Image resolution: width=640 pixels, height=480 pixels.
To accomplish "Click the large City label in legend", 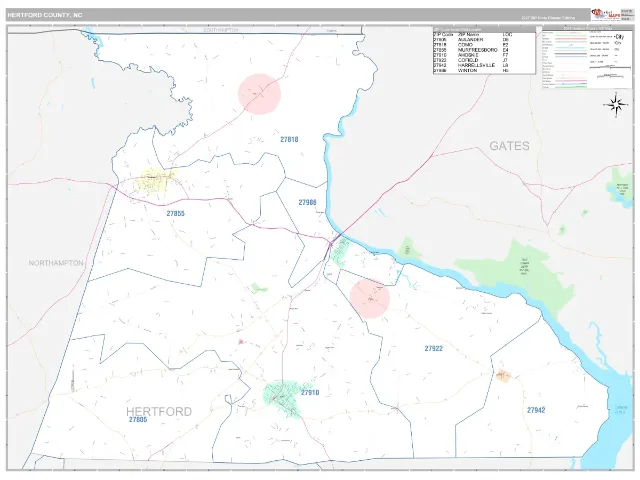I will pos(619,37).
